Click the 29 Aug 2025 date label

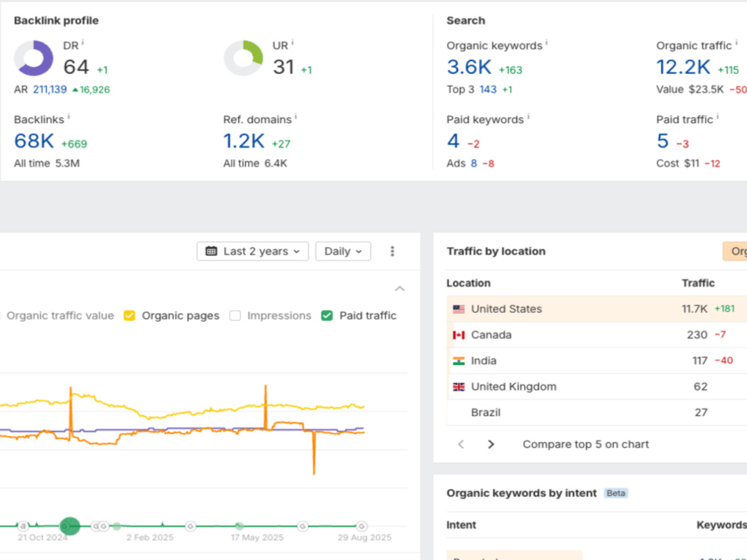tap(365, 538)
